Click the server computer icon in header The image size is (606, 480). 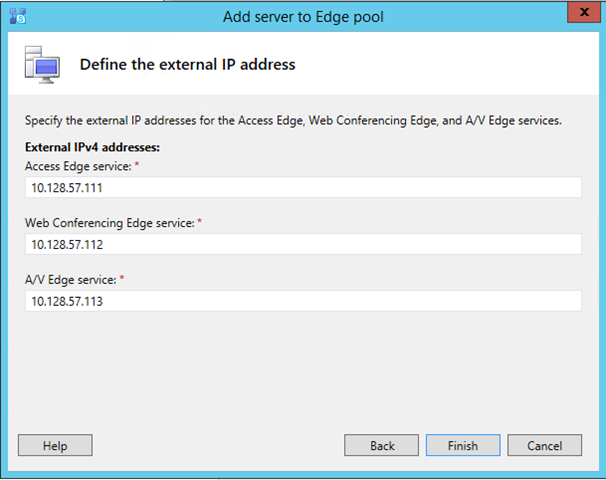(x=42, y=65)
